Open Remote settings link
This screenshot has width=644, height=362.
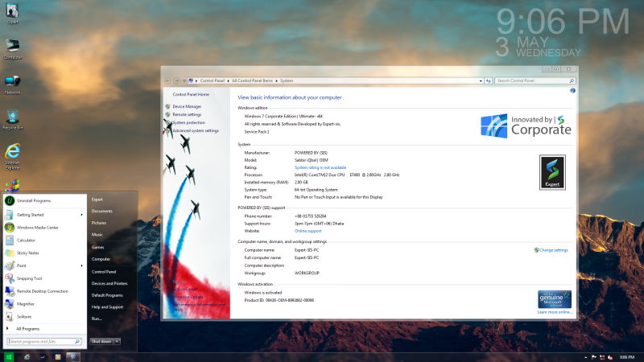(187, 114)
